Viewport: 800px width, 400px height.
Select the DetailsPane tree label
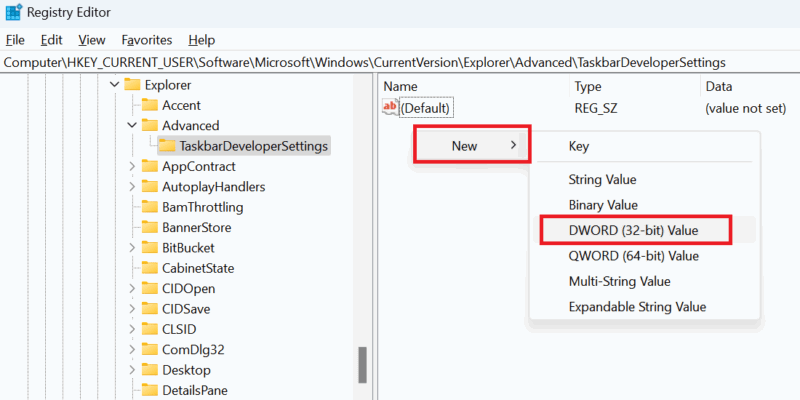[195, 390]
